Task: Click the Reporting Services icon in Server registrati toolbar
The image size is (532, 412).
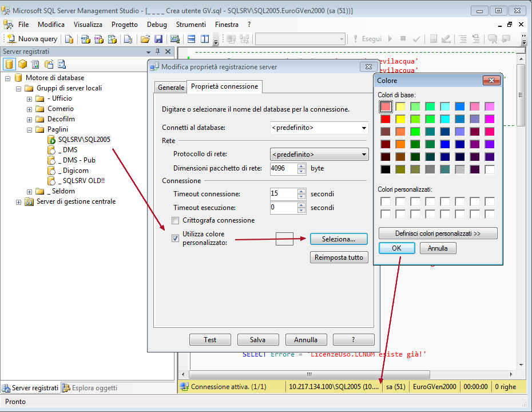Action: [x=35, y=64]
